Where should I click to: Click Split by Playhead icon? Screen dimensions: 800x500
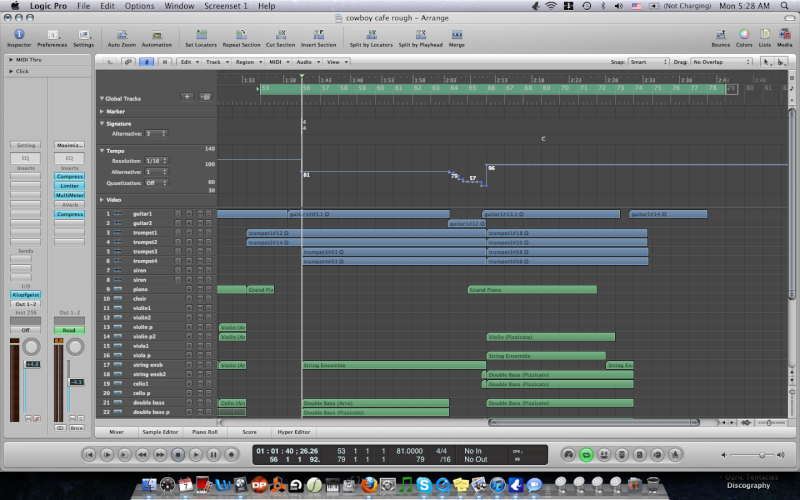click(420, 35)
